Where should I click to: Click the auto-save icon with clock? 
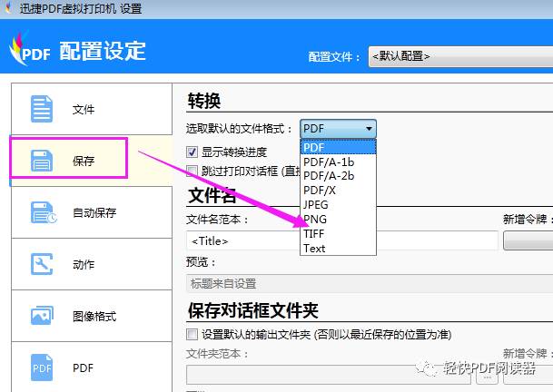44,212
